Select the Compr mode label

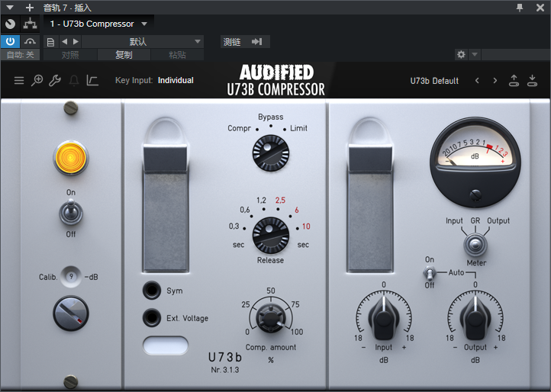[x=239, y=128]
